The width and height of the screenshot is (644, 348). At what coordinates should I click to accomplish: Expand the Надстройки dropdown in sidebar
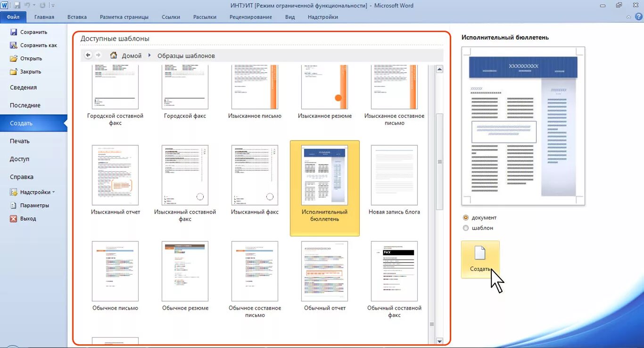tap(33, 192)
